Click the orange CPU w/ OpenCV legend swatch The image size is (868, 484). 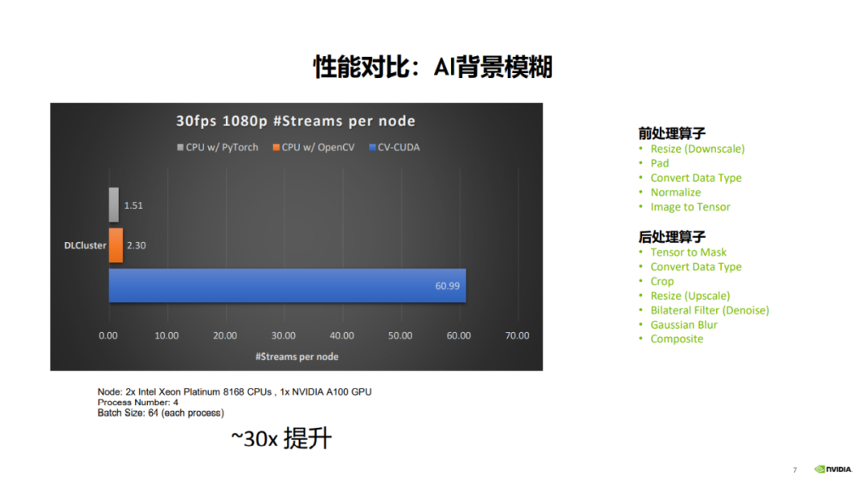[276, 147]
